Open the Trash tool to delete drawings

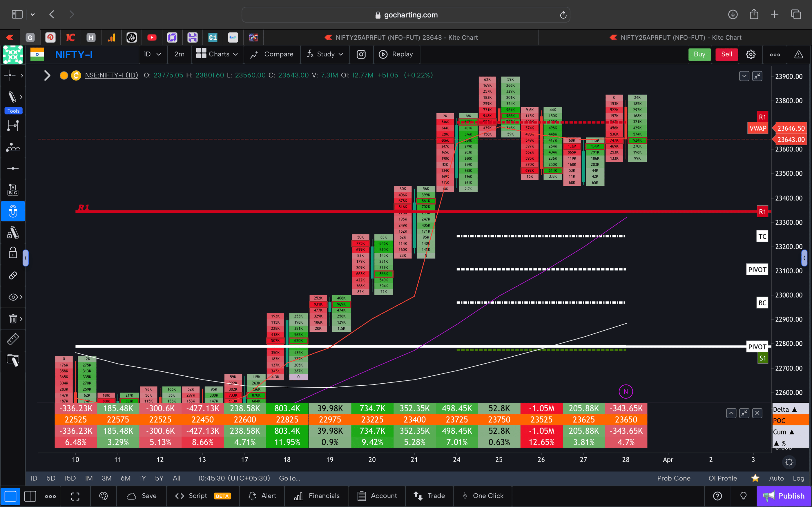(x=12, y=319)
